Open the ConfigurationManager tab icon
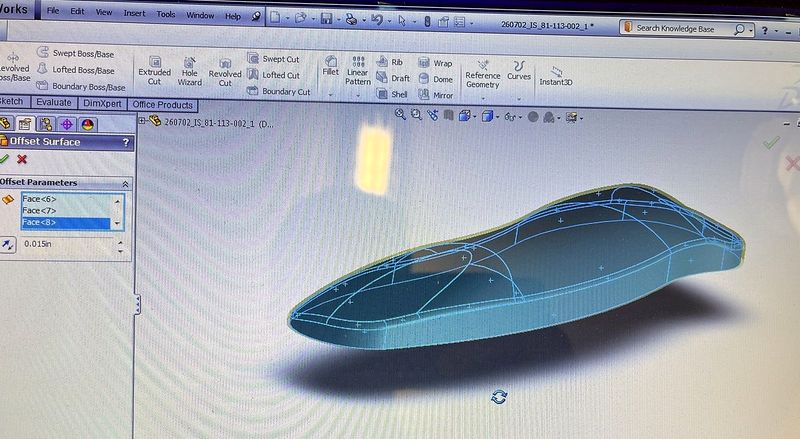Screen dimensions: 800x439 (46, 124)
